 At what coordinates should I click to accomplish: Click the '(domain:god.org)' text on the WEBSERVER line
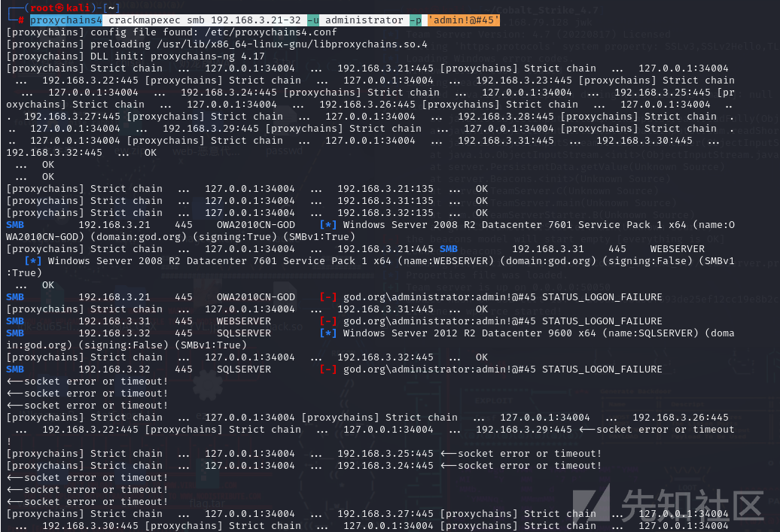pyautogui.click(x=548, y=260)
